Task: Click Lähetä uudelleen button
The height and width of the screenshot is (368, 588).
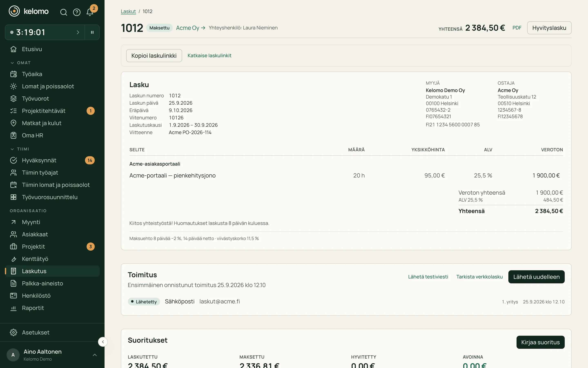Action: point(537,277)
